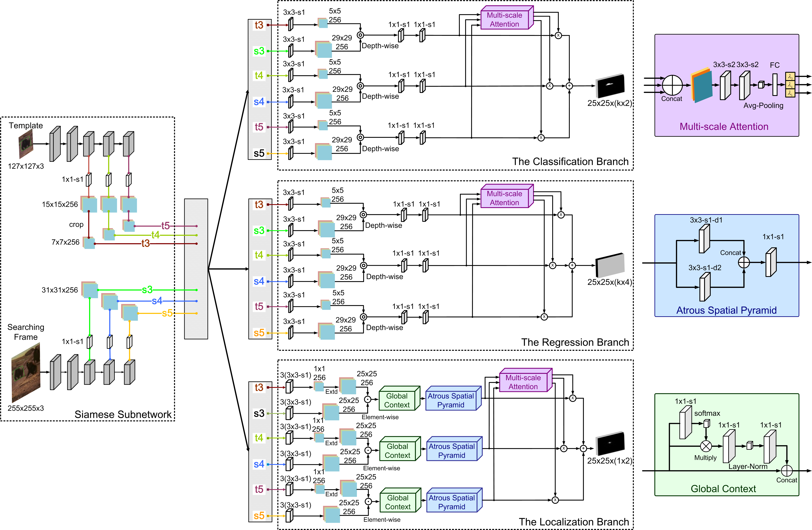Viewport: 812px width, 530px height.
Task: Click the 15x15x256 feature map label
Action: point(60,204)
